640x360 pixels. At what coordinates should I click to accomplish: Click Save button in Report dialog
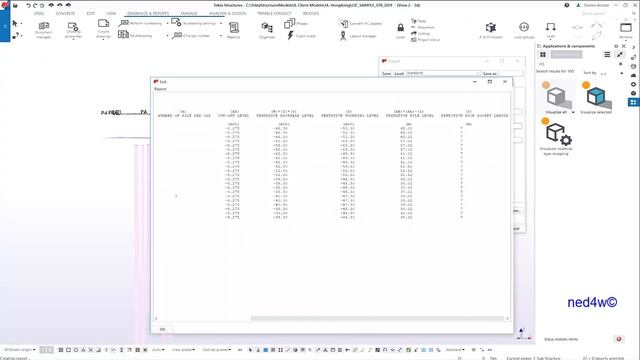387,74
